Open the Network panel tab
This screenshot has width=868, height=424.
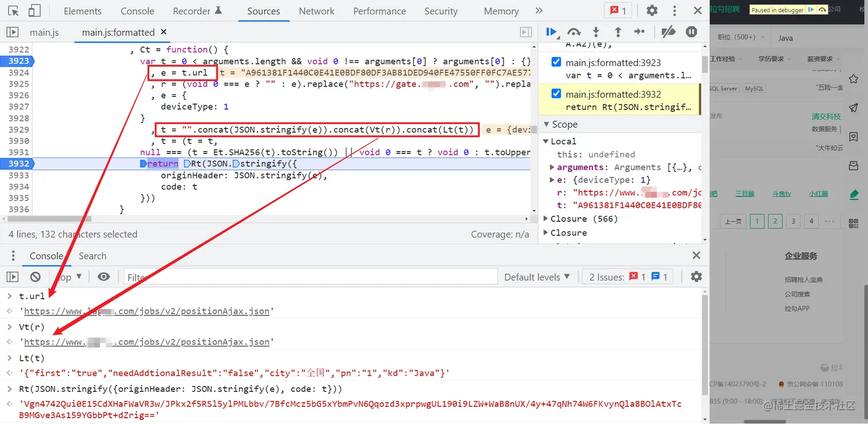(x=316, y=11)
